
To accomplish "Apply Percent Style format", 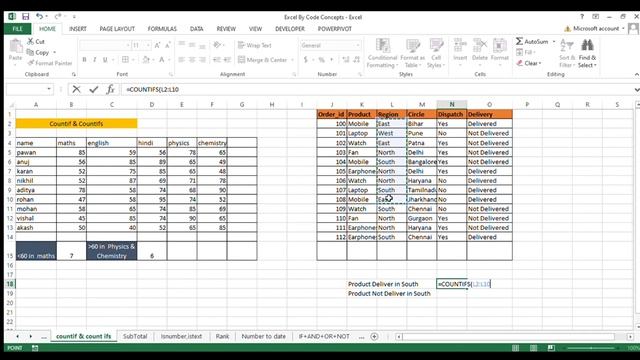I will tap(322, 60).
